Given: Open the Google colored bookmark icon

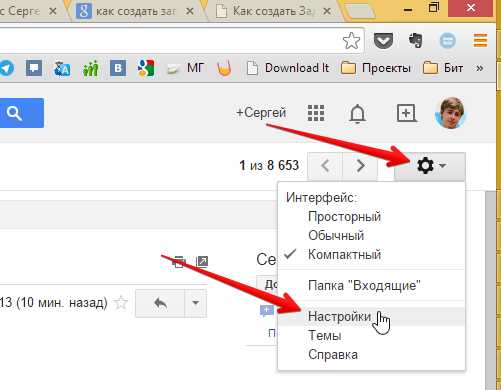Looking at the screenshot, I should point(146,68).
